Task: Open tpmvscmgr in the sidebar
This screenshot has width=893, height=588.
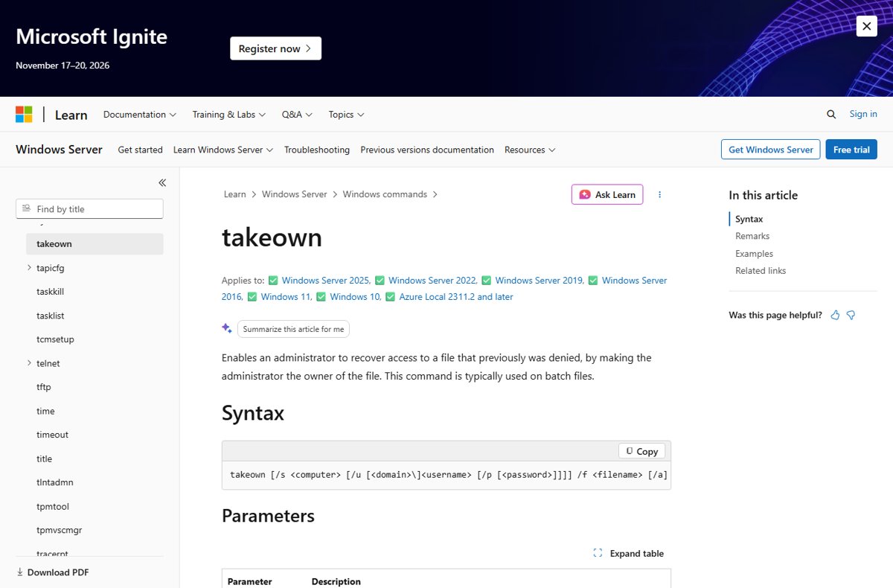Action: coord(59,530)
